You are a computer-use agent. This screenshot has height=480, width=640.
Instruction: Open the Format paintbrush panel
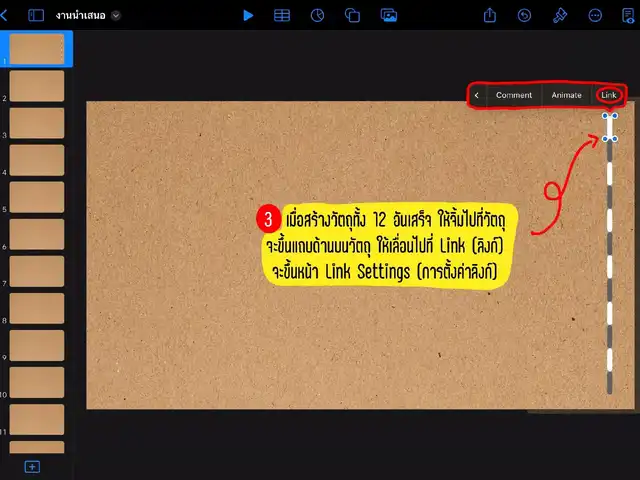point(560,15)
